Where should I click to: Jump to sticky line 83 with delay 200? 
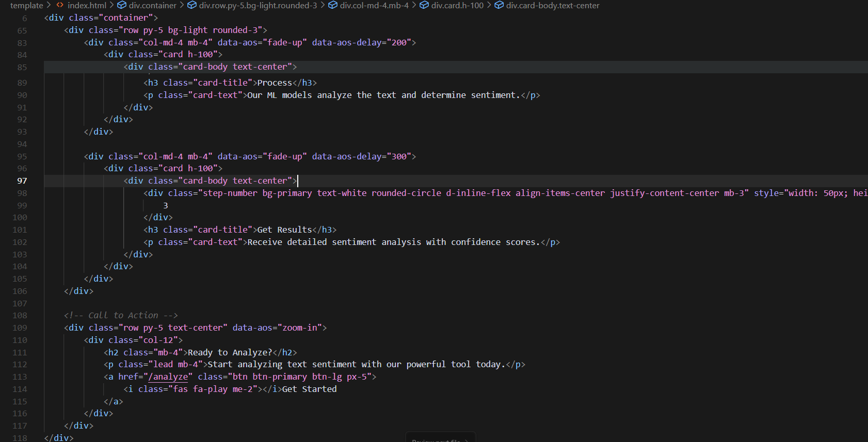250,42
